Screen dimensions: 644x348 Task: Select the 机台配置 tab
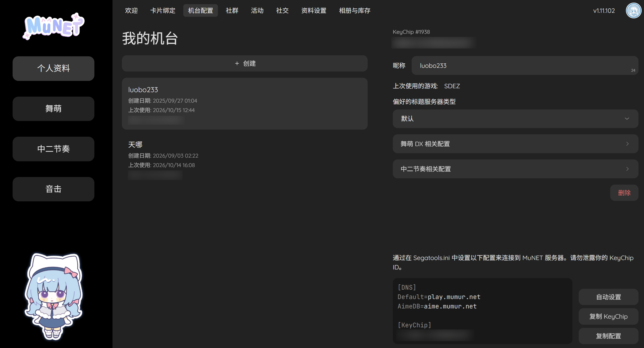[x=201, y=10]
